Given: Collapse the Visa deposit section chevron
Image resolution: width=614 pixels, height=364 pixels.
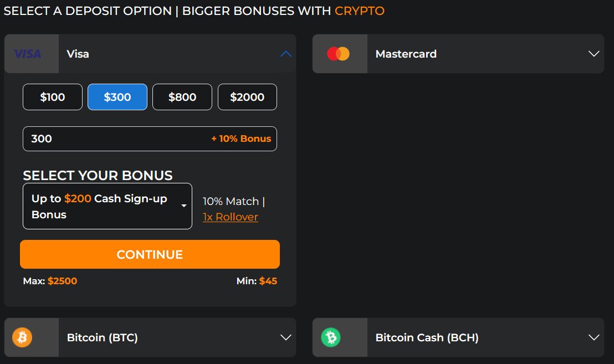Looking at the screenshot, I should pos(286,54).
